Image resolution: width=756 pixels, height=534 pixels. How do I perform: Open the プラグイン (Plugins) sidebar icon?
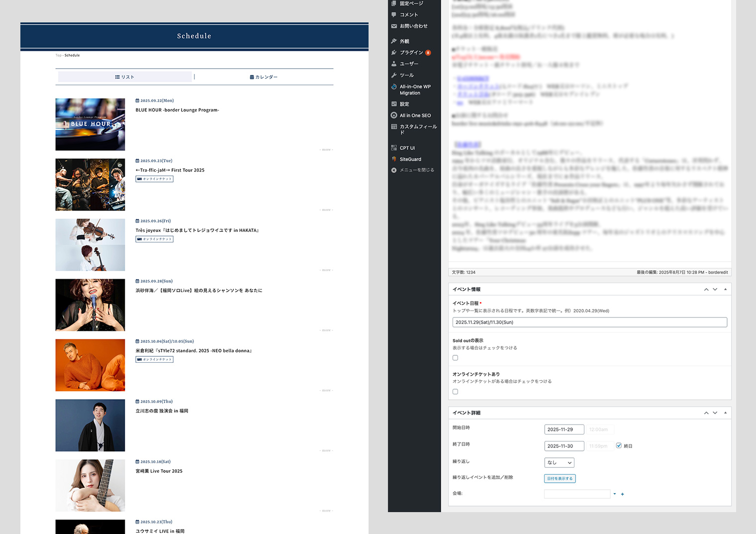coord(394,52)
